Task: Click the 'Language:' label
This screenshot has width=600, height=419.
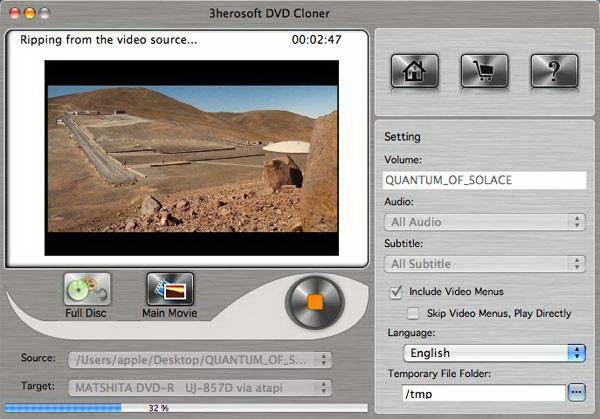Action: click(411, 333)
